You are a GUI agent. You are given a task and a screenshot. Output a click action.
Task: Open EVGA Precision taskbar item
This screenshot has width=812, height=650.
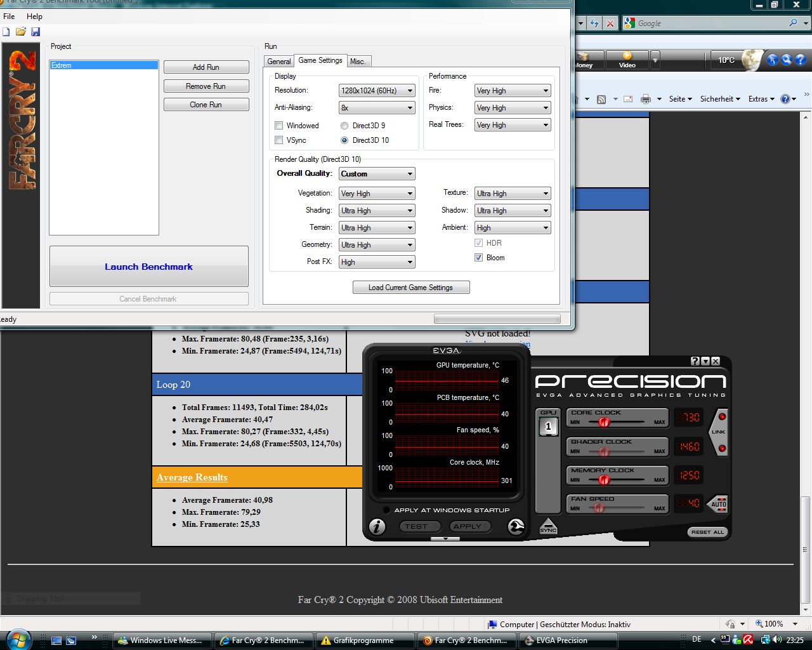pyautogui.click(x=568, y=640)
